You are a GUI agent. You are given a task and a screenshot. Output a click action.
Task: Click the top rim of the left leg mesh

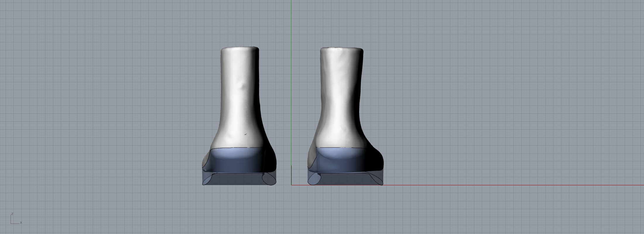[239, 48]
